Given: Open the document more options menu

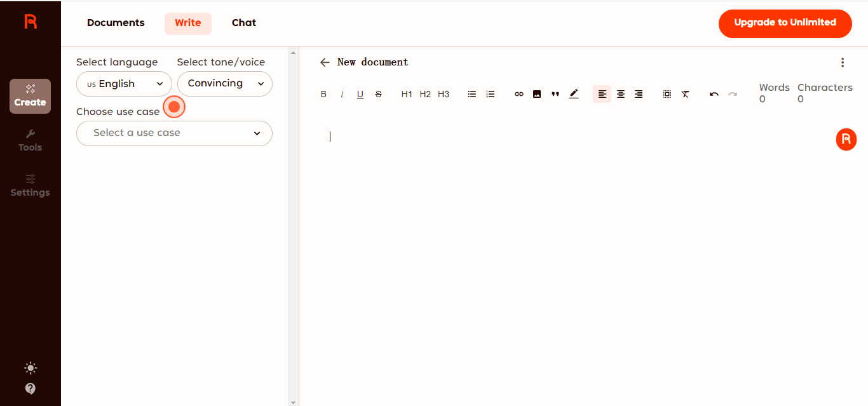Looking at the screenshot, I should 843,62.
